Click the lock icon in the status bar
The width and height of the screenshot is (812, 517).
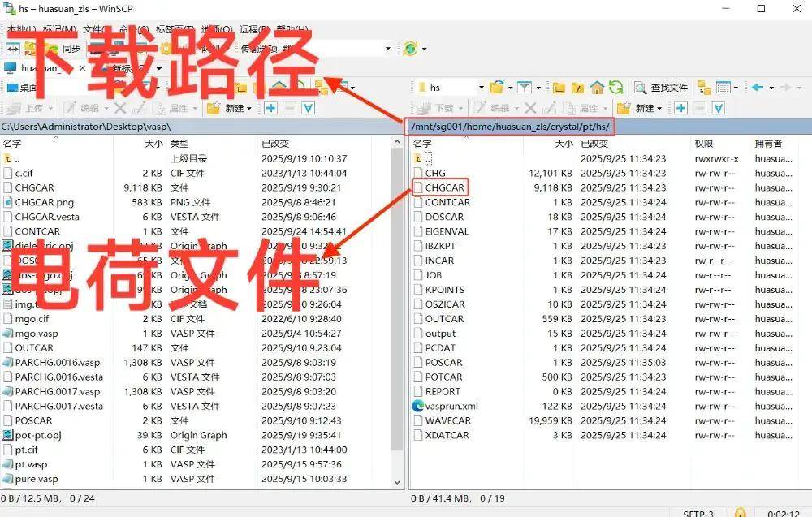(740, 513)
